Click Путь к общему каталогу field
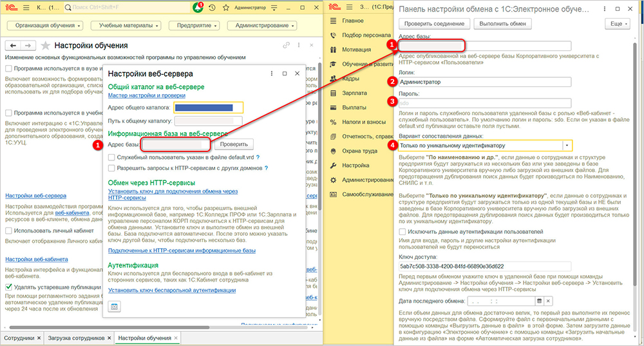The height and width of the screenshot is (346, 644). 208,121
